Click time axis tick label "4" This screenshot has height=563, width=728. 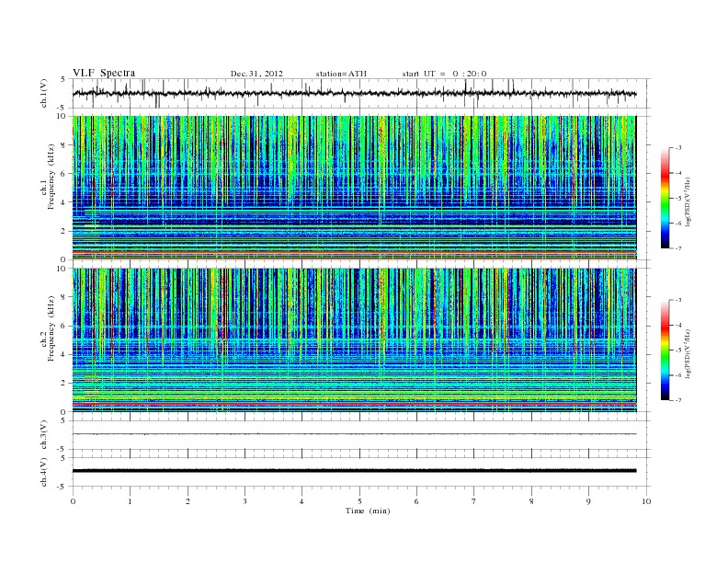pyautogui.click(x=301, y=501)
